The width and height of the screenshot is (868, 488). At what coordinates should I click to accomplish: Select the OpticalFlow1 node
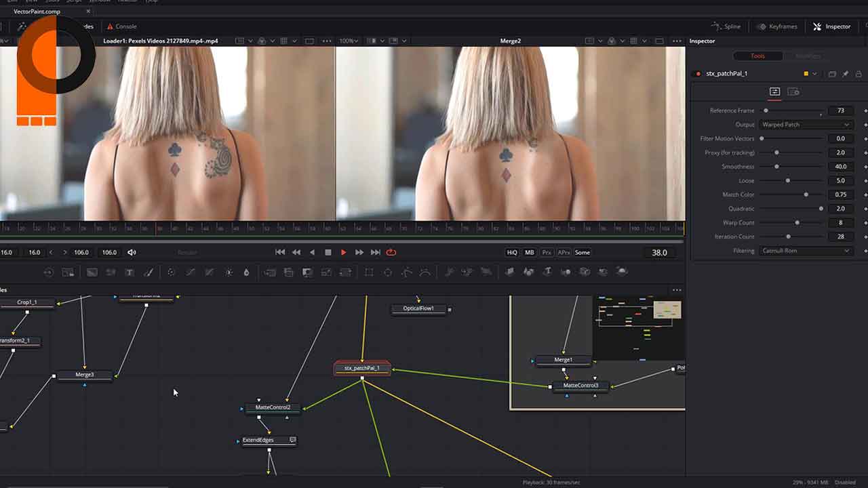point(418,309)
